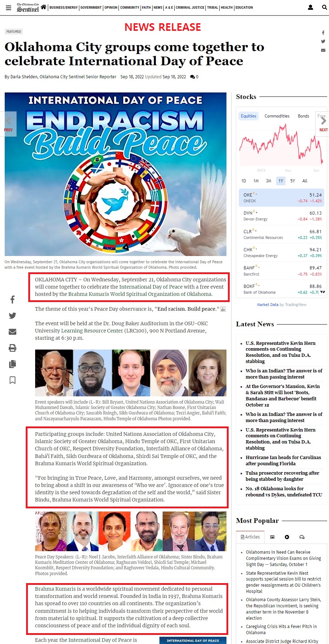Open the Most Popular commented tab icon
329x644 pixels.
[302, 537]
